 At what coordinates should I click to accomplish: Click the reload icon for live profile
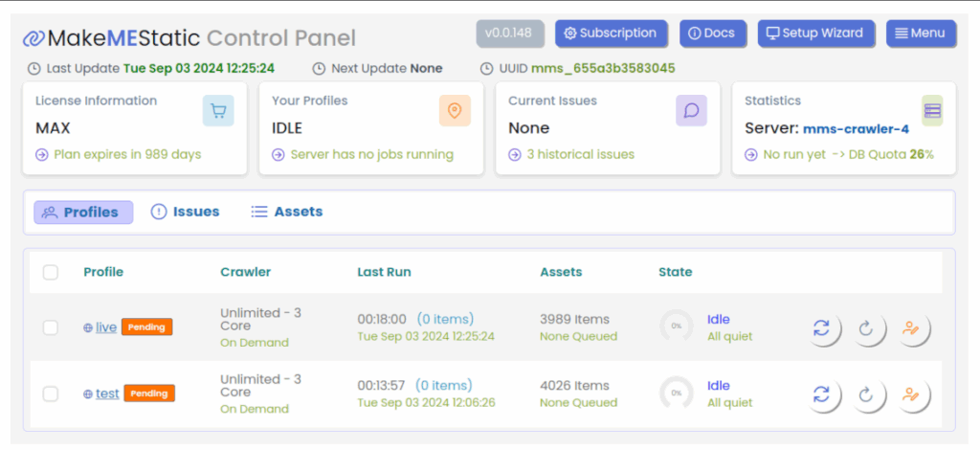pyautogui.click(x=866, y=327)
